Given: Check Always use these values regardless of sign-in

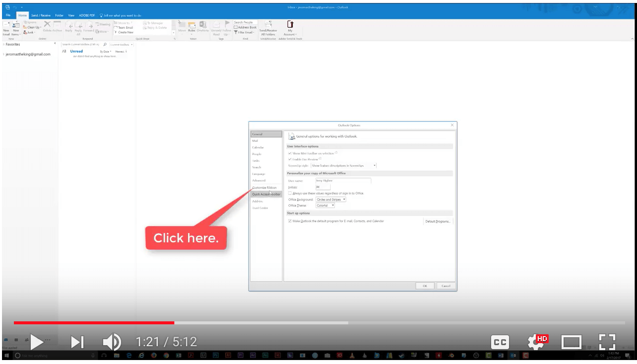Looking at the screenshot, I should [289, 193].
